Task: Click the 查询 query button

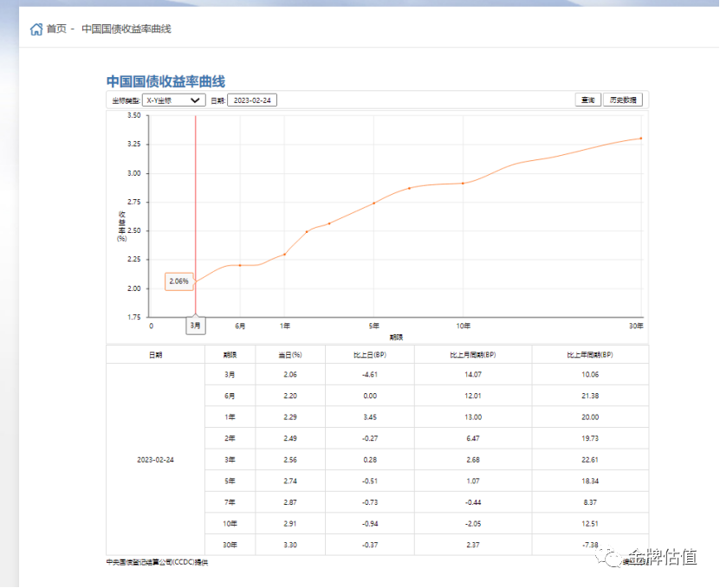Action: pos(587,100)
